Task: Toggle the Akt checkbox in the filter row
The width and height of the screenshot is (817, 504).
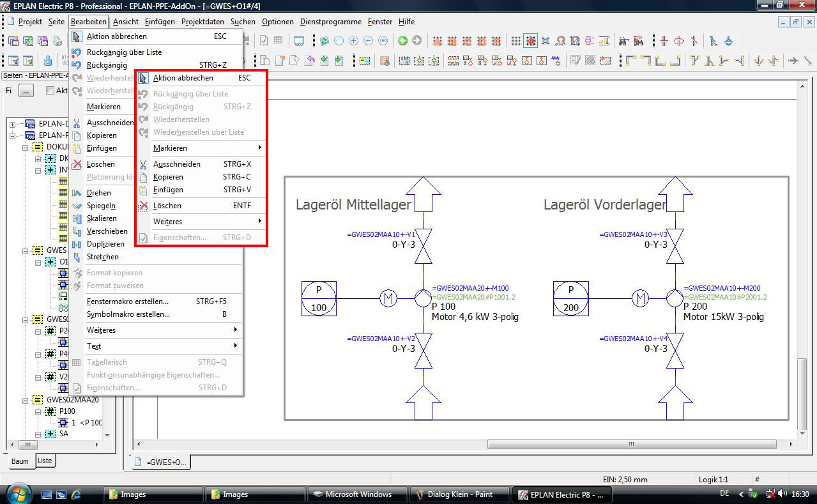Action: click(x=50, y=91)
